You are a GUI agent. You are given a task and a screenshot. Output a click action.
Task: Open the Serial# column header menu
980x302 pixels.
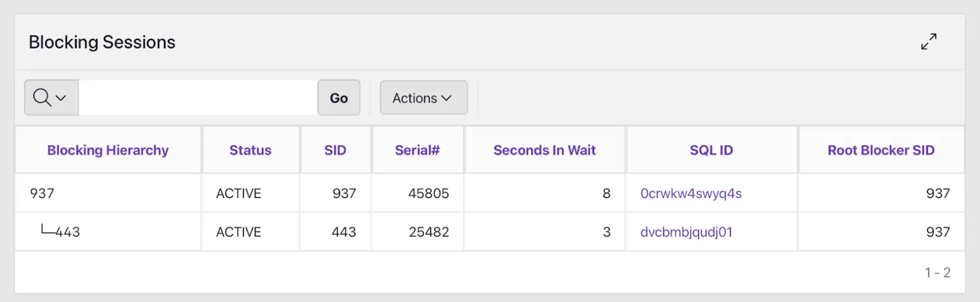coord(417,150)
